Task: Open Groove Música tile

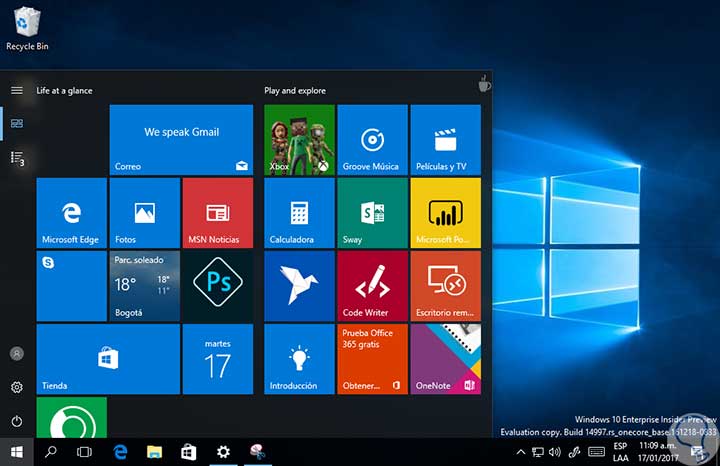Action: pyautogui.click(x=372, y=140)
